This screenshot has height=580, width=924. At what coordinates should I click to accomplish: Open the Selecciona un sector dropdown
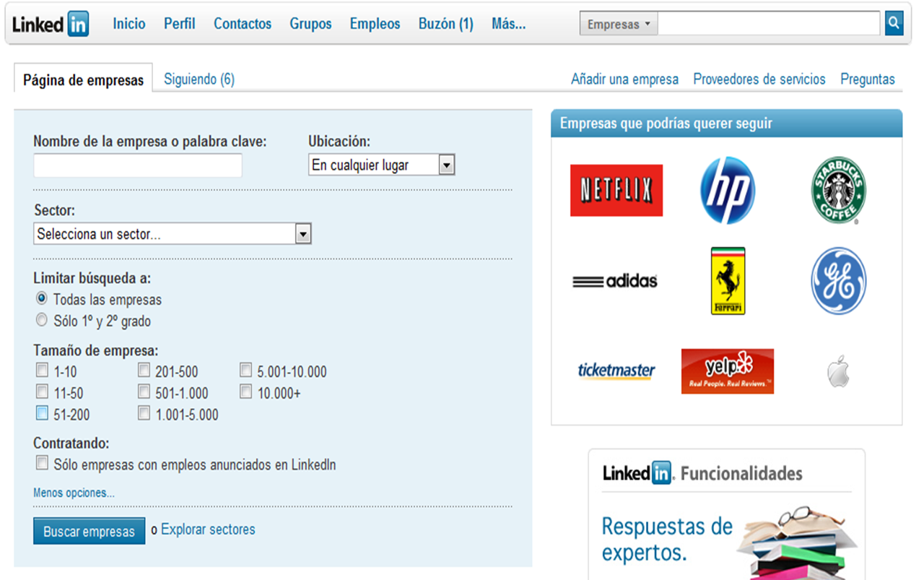point(173,234)
